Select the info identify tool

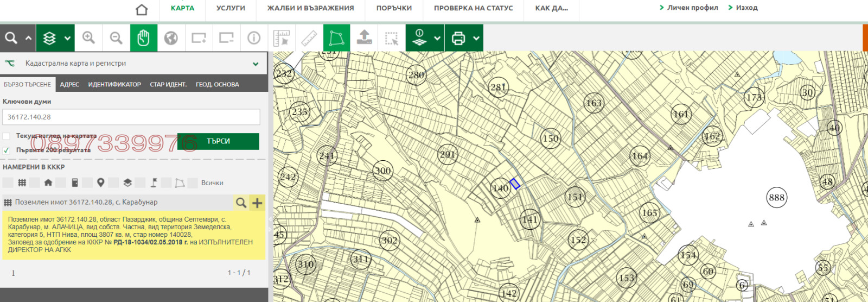(x=253, y=38)
